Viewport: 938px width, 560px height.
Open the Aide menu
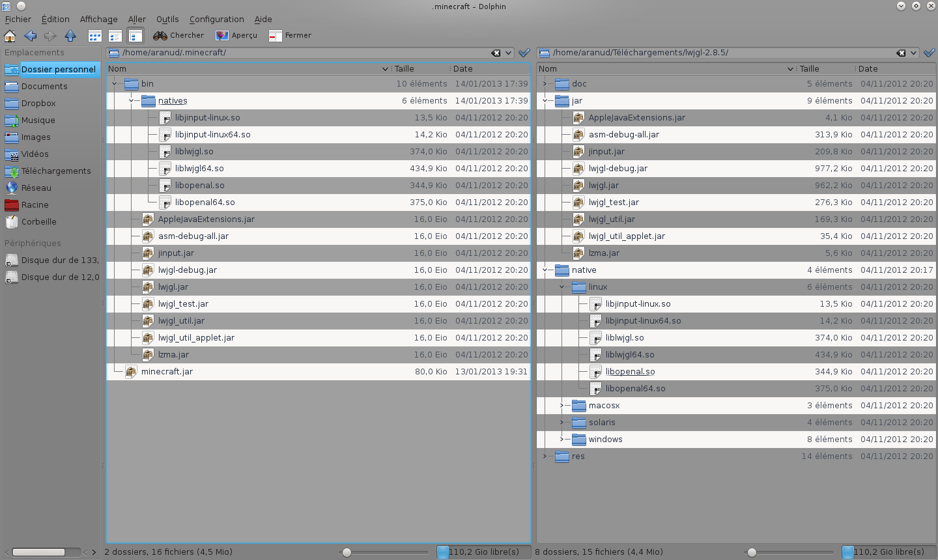263,20
